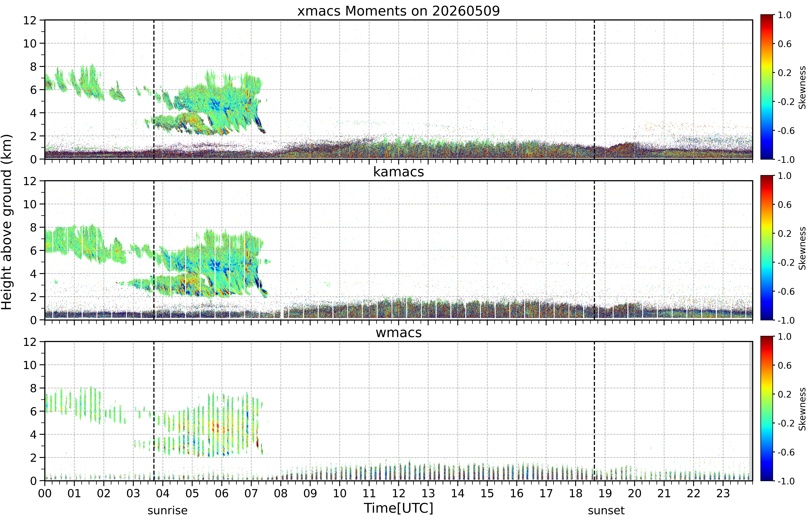The image size is (812, 522).
Task: Click the dashed sunset line in the wmacs panel
Action: [594, 411]
